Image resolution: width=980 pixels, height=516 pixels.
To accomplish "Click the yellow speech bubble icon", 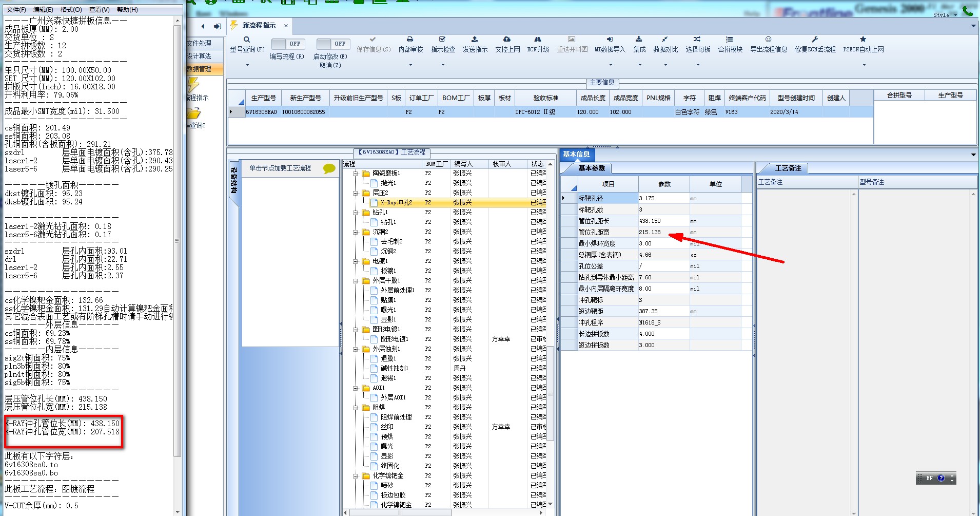I will click(329, 168).
